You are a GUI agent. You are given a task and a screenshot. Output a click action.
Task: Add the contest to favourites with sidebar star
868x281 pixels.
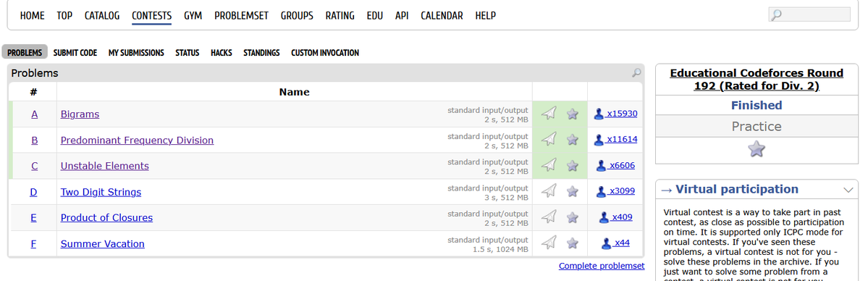pos(757,149)
